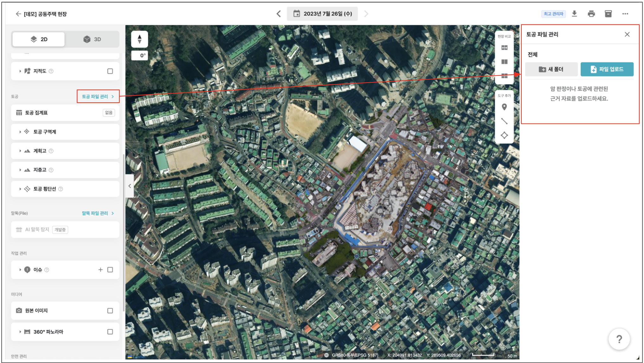
Task: Expand the 토공 구역계 item
Action: tap(20, 132)
